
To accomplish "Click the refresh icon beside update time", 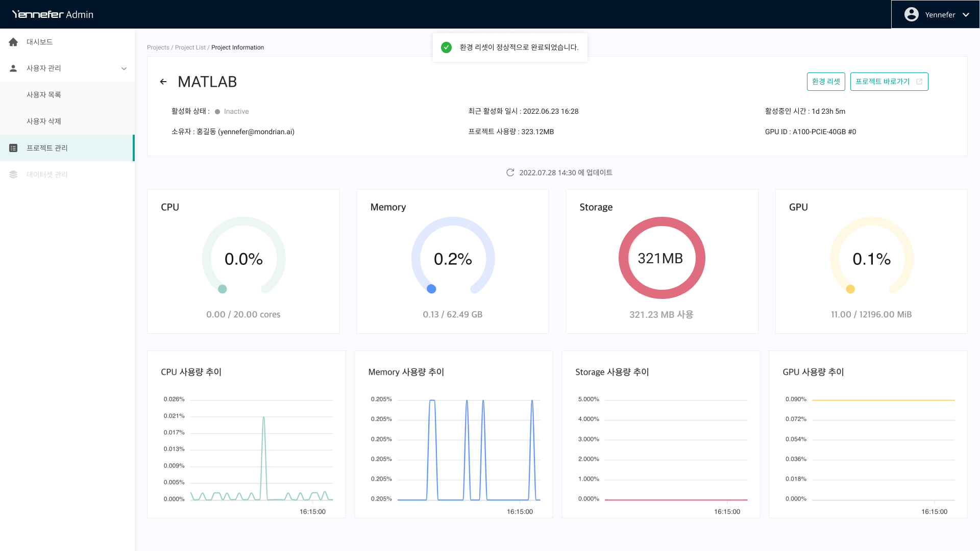I will [x=510, y=172].
